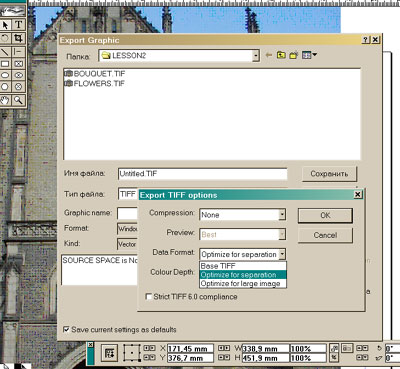Image resolution: width=400 pixels, height=369 pixels.
Task: Open the LESSON2 folder dropdown
Action: [256, 56]
